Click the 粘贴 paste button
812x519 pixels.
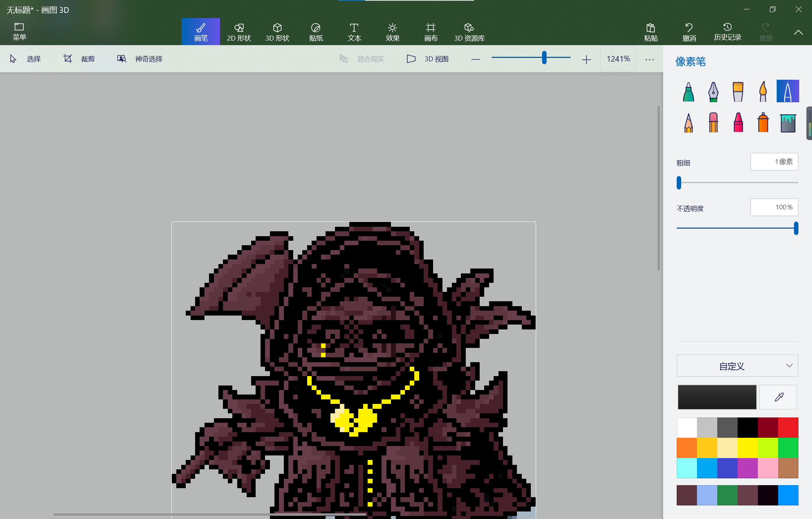[651, 32]
